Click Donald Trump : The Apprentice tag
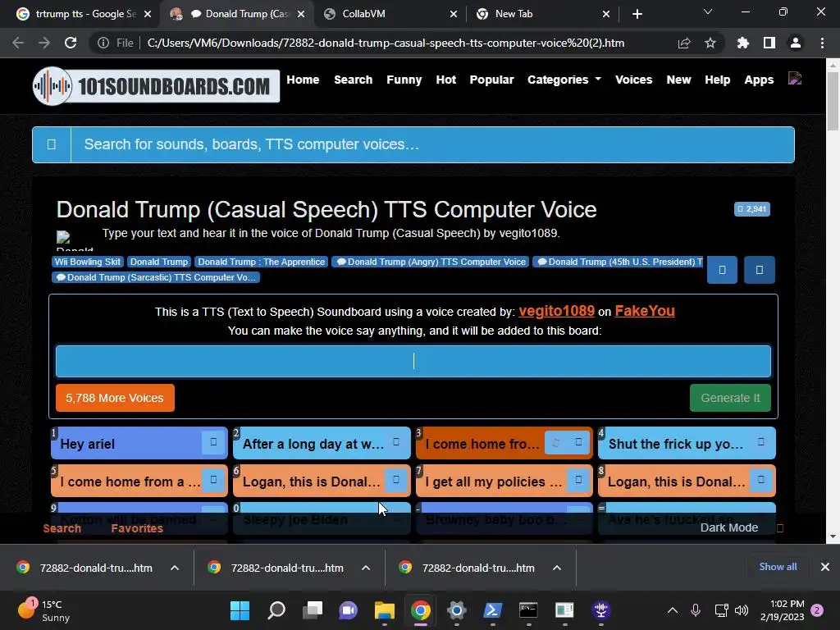Screen dimensions: 840x630 (x=262, y=262)
